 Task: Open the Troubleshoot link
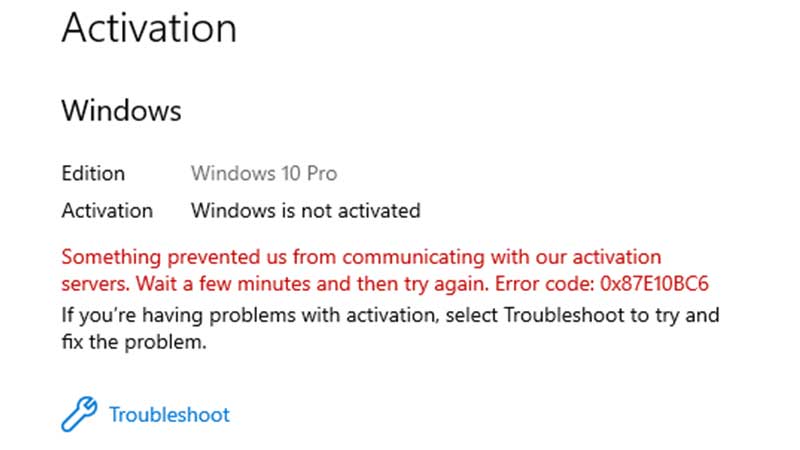(169, 414)
